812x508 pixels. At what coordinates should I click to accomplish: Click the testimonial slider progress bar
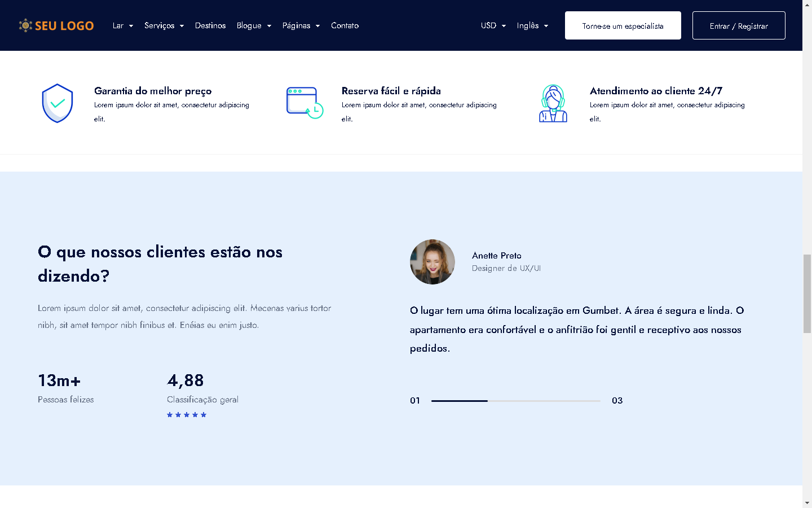pos(515,401)
